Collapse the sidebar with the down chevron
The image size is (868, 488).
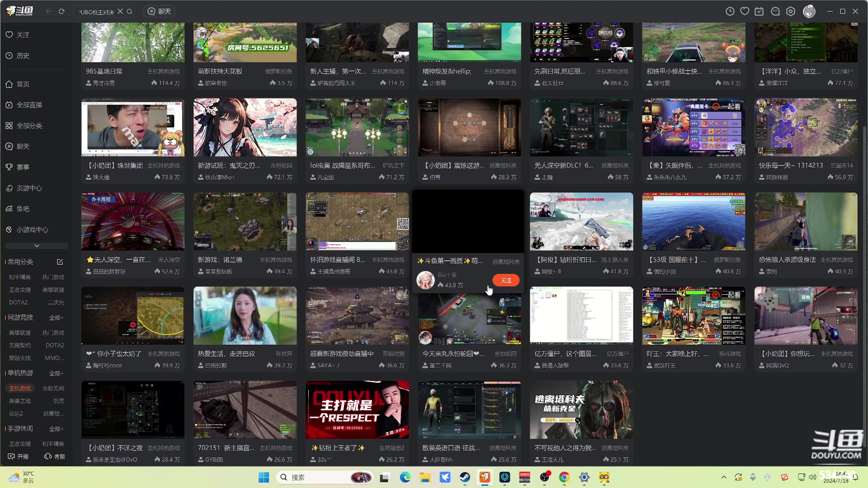[36, 245]
